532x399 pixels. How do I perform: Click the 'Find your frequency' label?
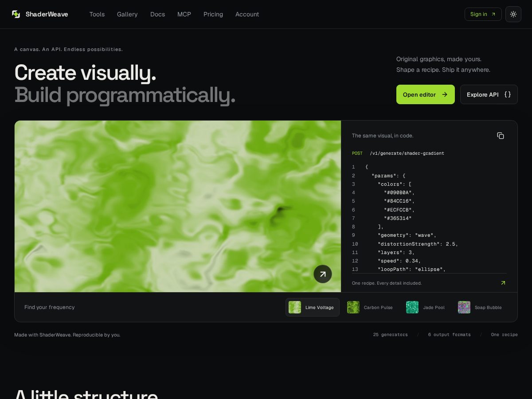(50, 307)
